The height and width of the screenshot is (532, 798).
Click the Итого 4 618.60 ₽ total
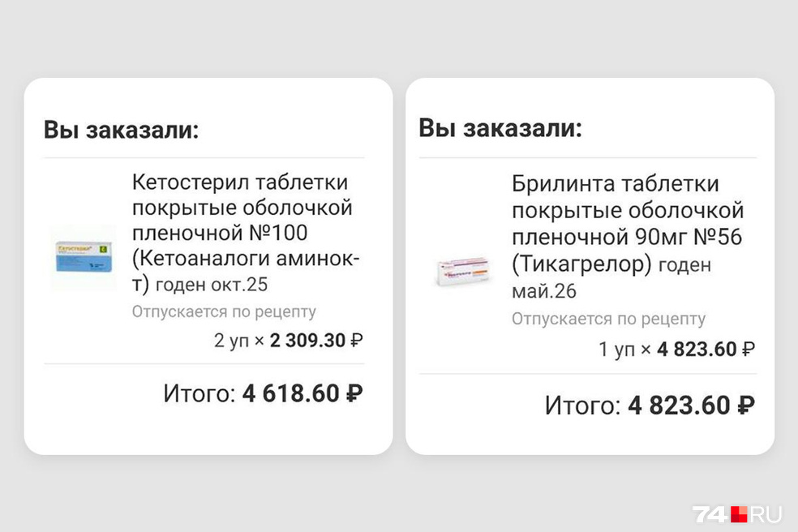pyautogui.click(x=263, y=394)
